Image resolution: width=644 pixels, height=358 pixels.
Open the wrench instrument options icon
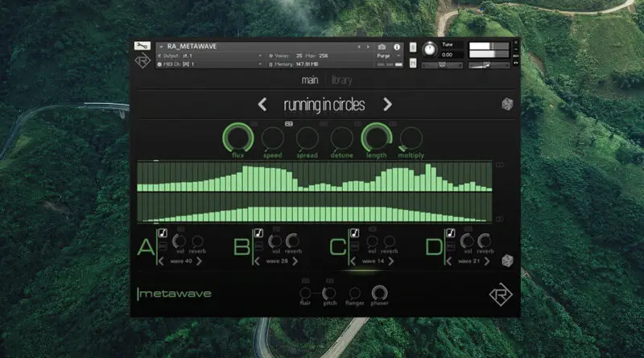click(x=142, y=46)
